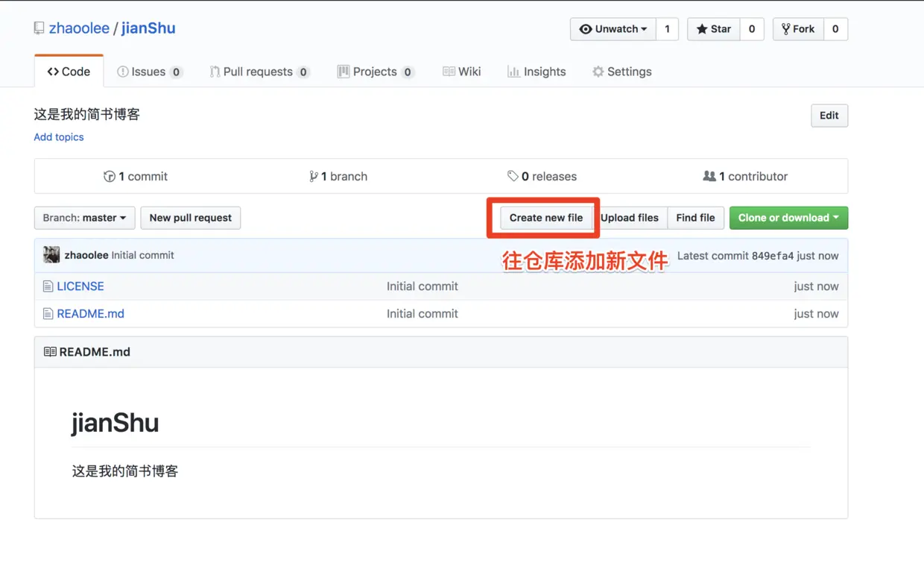The height and width of the screenshot is (569, 924).
Task: Click the Pull requests tab icon
Action: click(215, 72)
